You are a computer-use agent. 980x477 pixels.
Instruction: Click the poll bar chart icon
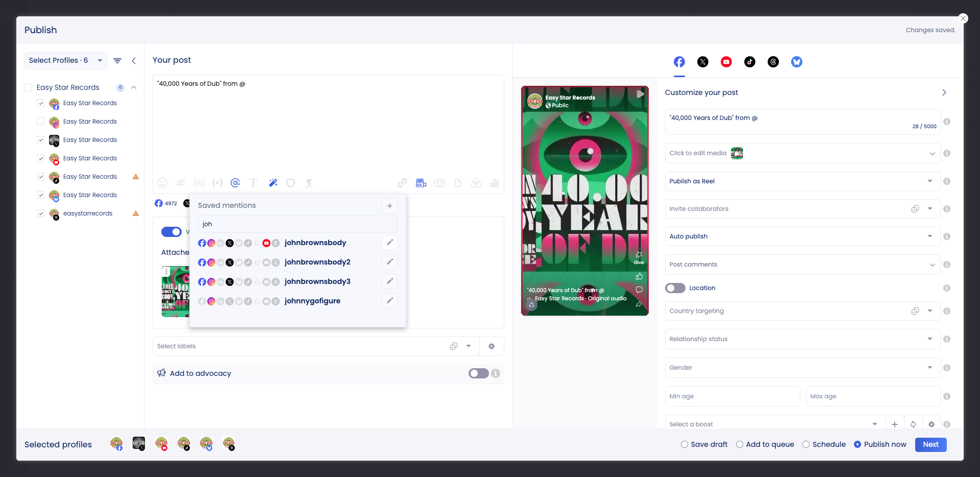[495, 183]
